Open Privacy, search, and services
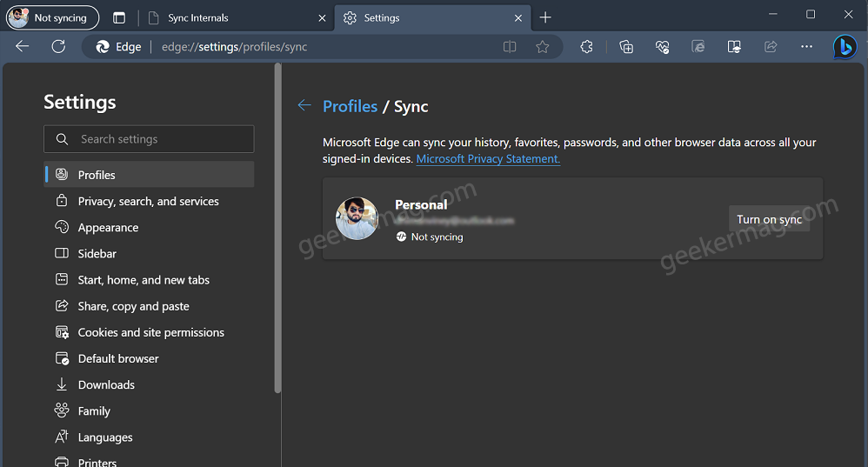 click(149, 202)
